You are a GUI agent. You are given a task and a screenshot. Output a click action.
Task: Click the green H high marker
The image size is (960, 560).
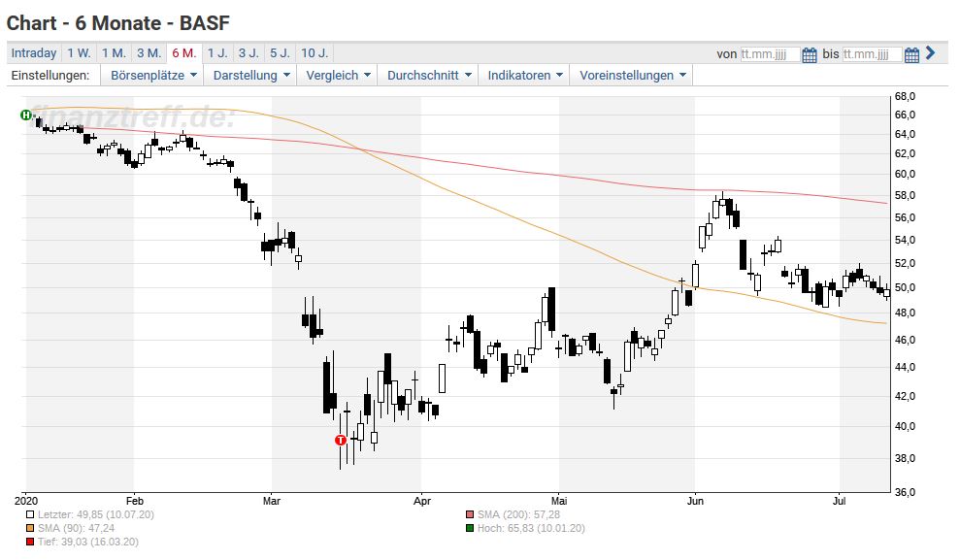point(25,115)
